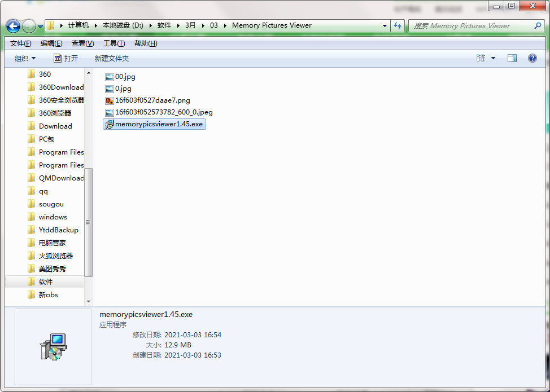Open the 编辑(E) menu

[51, 43]
